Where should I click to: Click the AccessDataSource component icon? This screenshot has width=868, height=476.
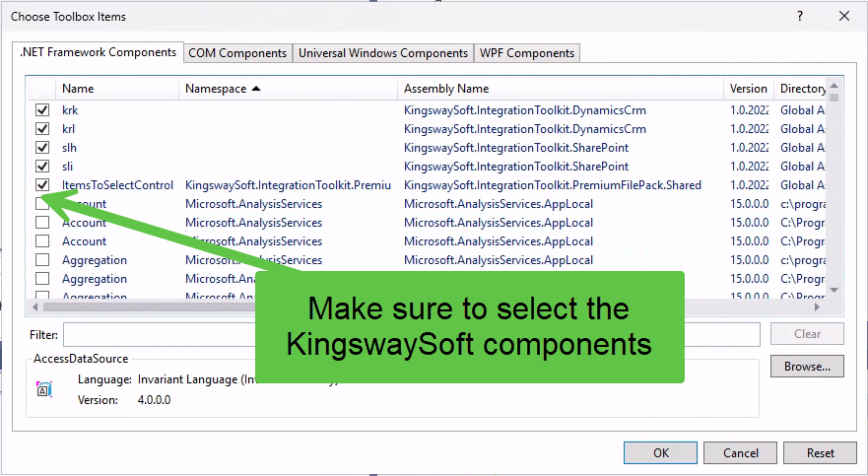tap(43, 389)
